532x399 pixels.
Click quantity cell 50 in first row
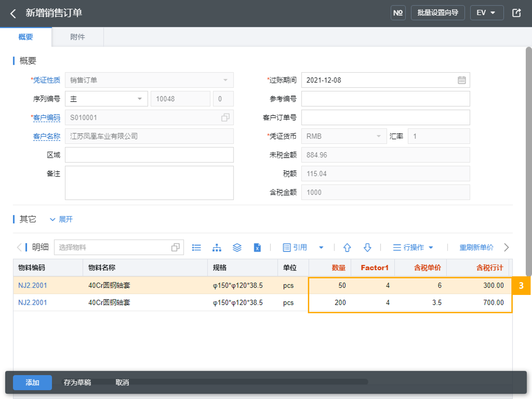click(x=330, y=286)
